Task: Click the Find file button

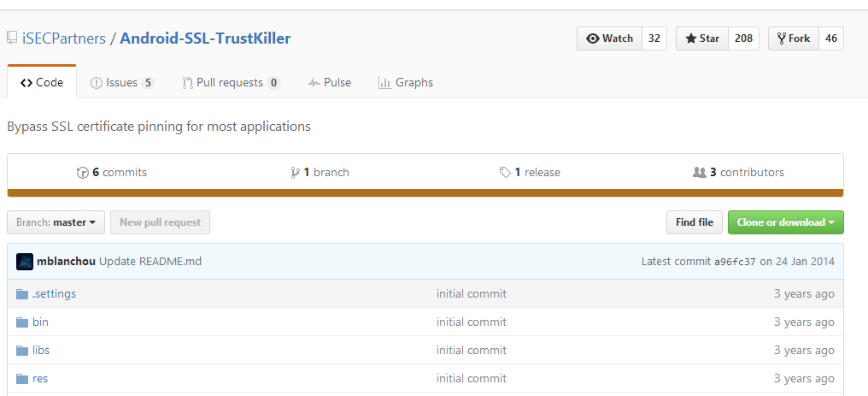Action: click(x=695, y=222)
